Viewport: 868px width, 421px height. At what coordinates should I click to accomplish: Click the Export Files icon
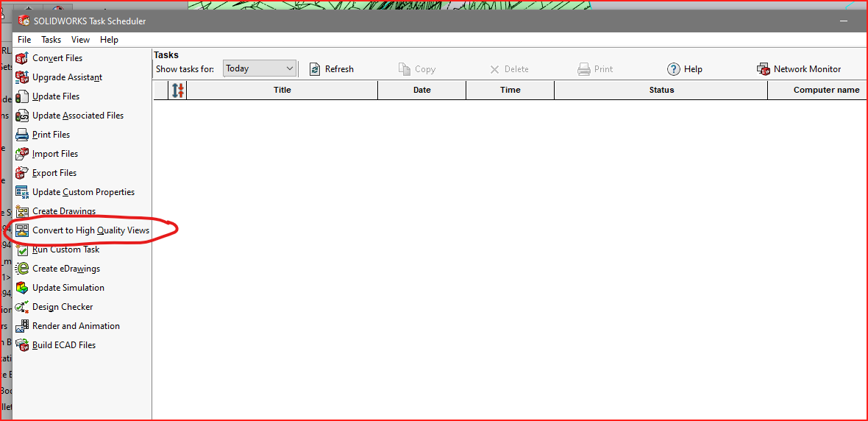(x=21, y=173)
